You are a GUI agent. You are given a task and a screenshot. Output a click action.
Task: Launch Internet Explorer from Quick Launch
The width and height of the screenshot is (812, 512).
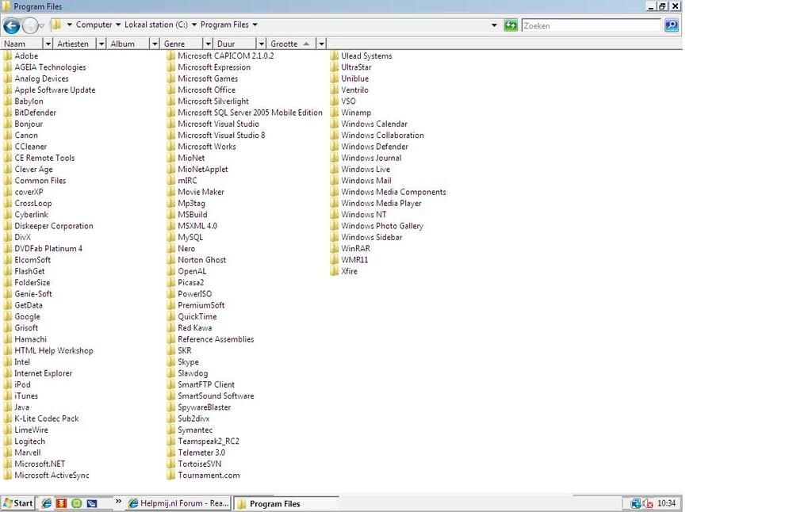[46, 502]
